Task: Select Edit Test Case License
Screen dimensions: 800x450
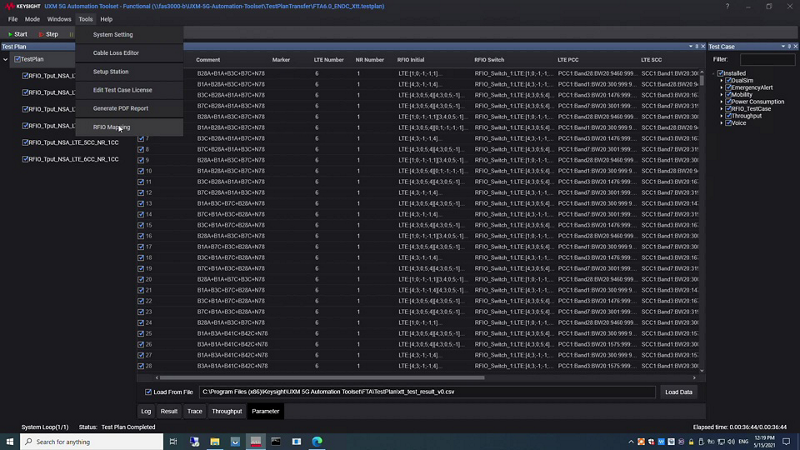Action: (129, 90)
